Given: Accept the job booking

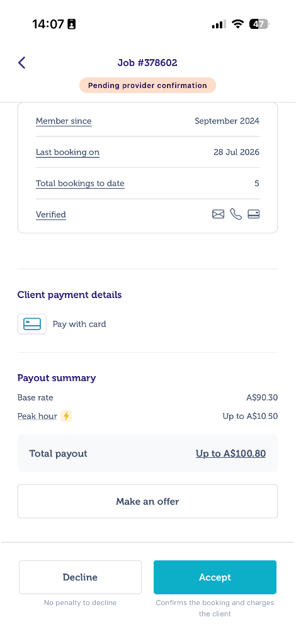Looking at the screenshot, I should tap(215, 577).
